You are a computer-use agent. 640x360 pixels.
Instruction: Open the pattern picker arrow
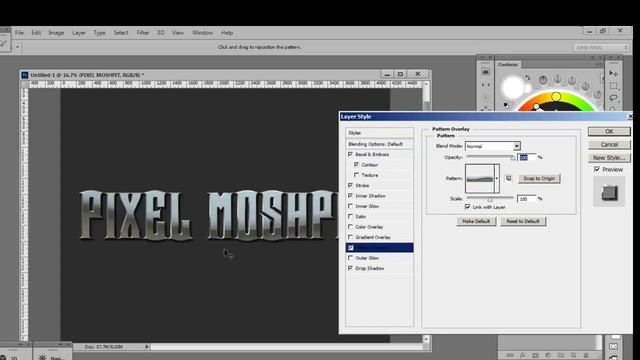[x=497, y=178]
